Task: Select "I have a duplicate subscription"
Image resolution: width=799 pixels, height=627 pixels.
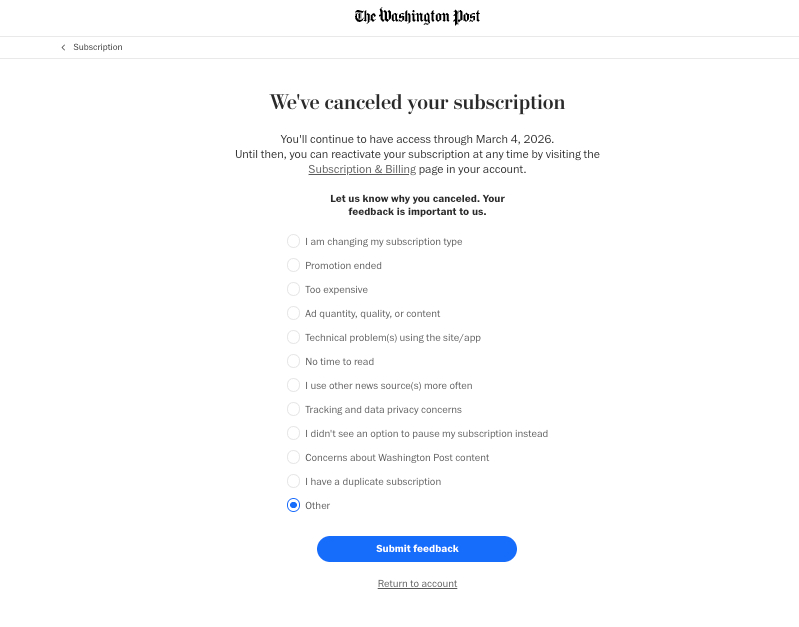Action: click(293, 481)
